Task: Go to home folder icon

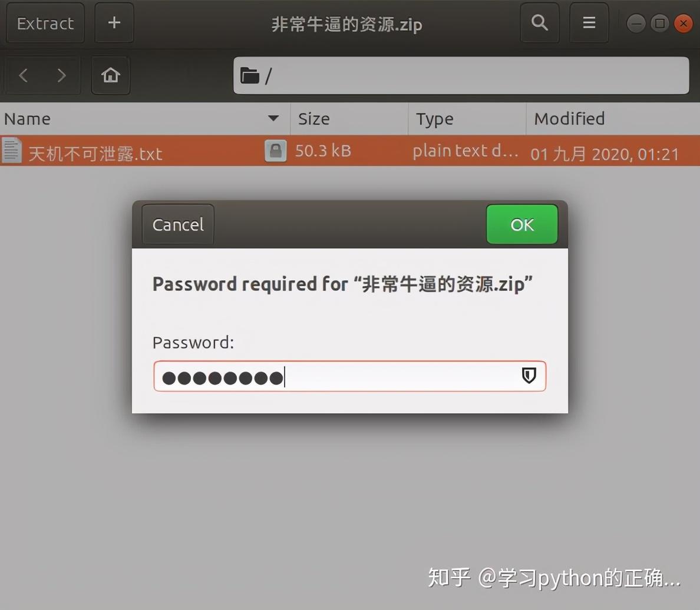Action: point(111,75)
